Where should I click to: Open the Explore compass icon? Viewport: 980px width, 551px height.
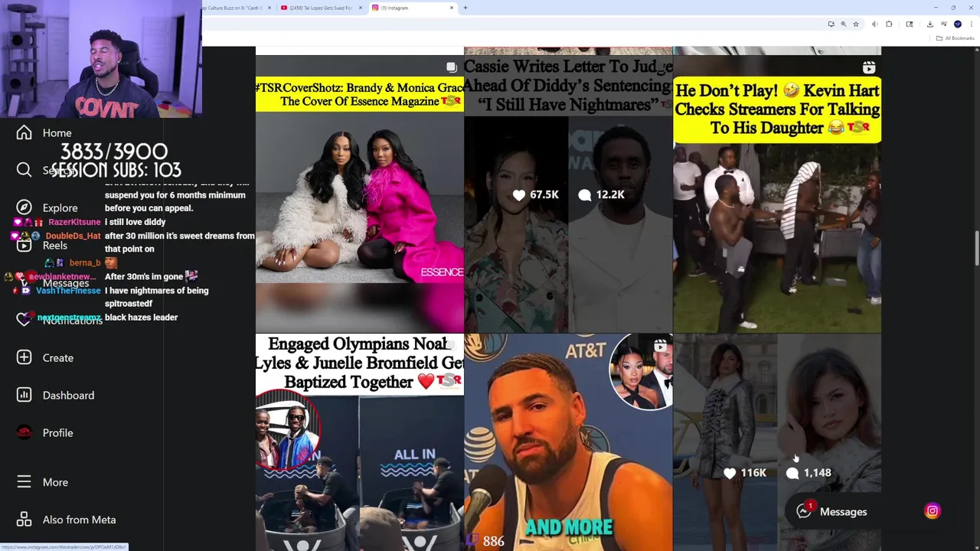(x=24, y=207)
